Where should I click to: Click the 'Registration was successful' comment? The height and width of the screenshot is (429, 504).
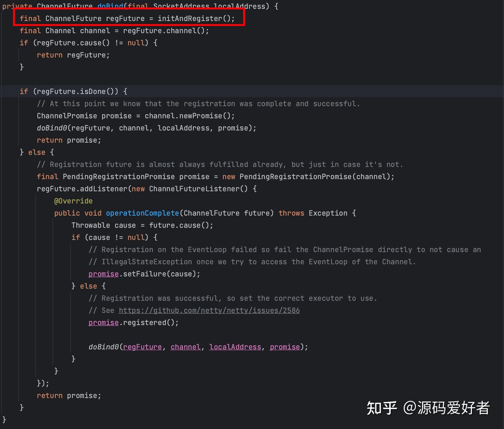point(233,298)
